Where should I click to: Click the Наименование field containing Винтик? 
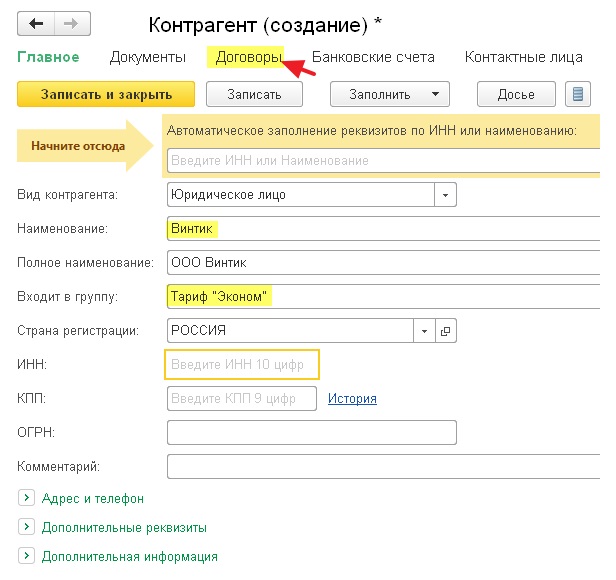383,229
